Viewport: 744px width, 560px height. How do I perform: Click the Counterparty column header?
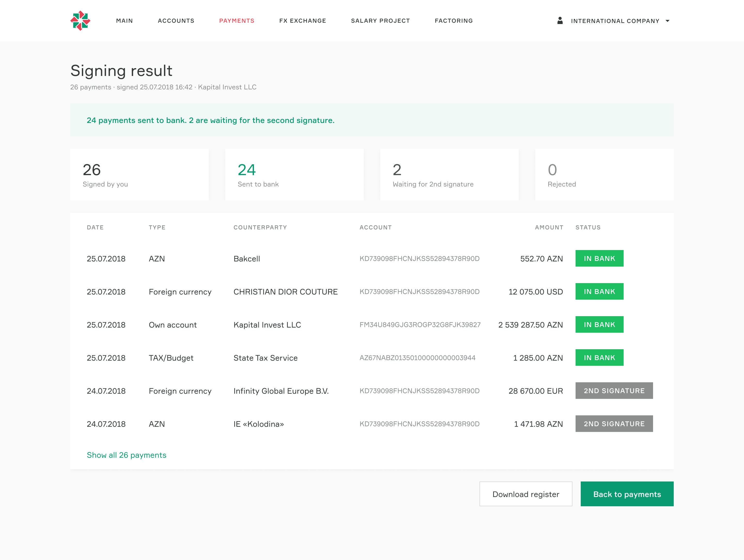[x=260, y=227]
